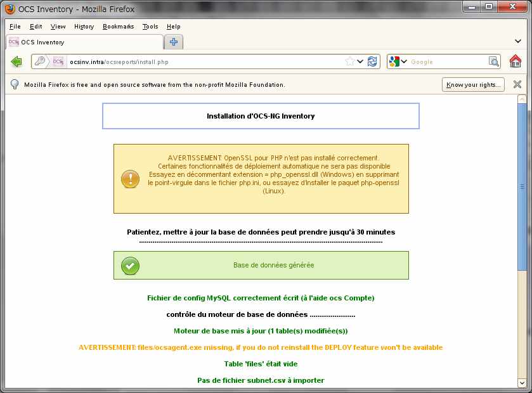Click 'Base de données générée' message
Image resolution: width=532 pixels, height=393 pixels.
[274, 265]
